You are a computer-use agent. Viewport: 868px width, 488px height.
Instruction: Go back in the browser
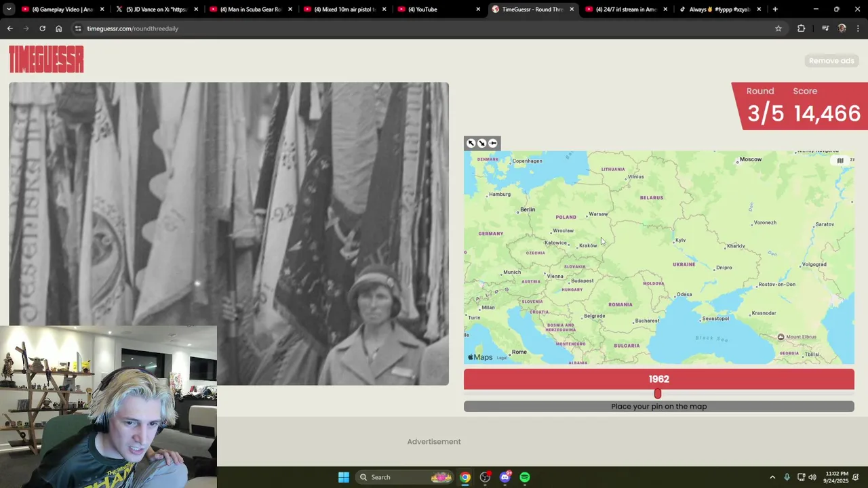click(x=9, y=28)
